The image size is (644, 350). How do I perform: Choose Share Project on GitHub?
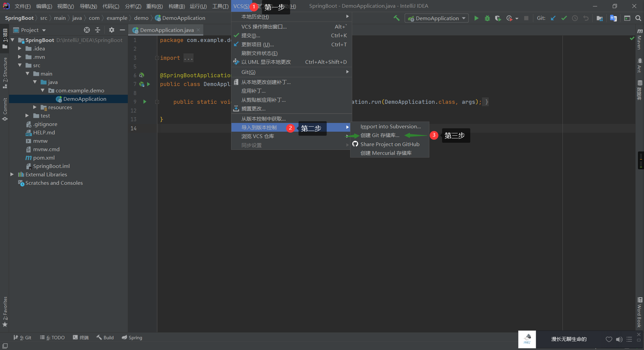[390, 144]
